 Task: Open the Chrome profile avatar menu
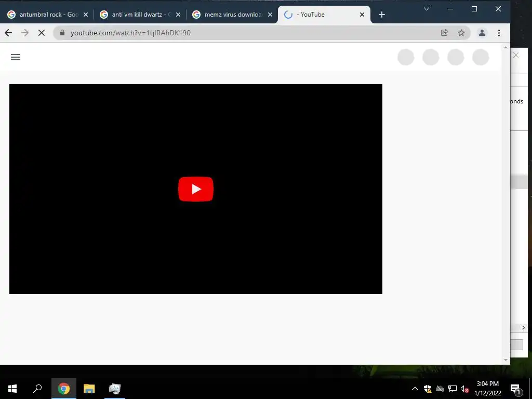click(482, 33)
